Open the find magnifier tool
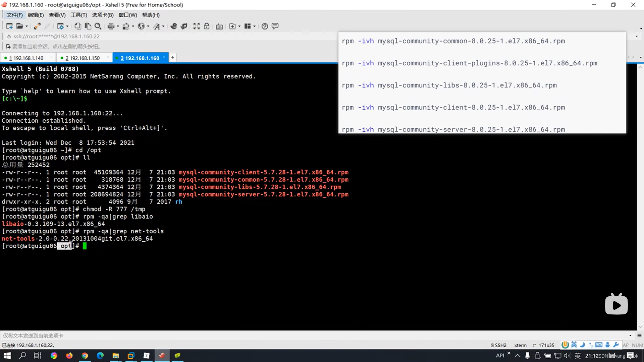 pyautogui.click(x=98, y=26)
